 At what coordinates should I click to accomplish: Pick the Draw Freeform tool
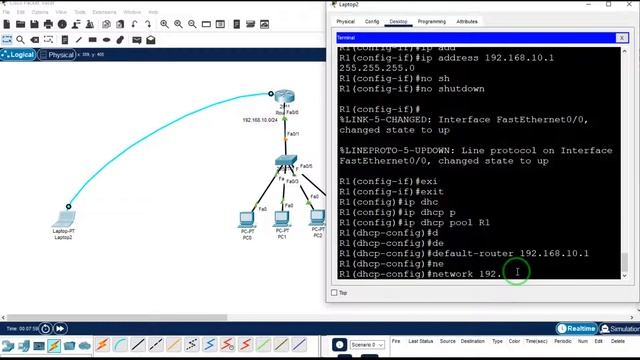coord(120,40)
